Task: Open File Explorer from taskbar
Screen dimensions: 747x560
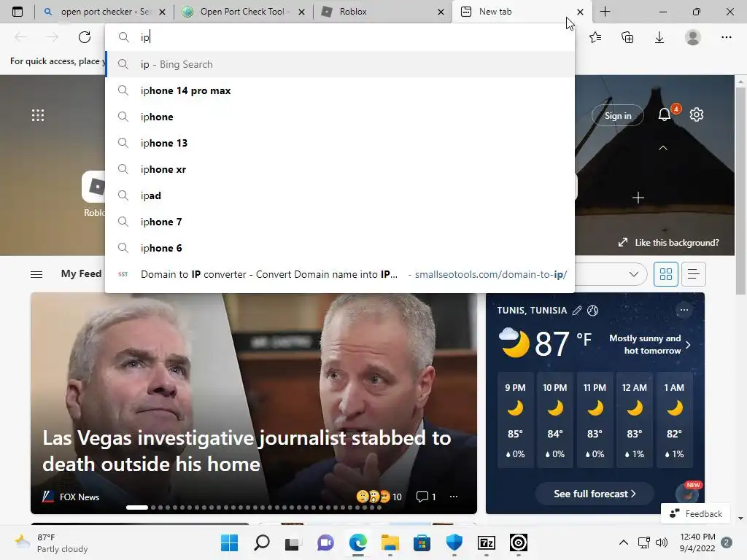Action: point(390,542)
